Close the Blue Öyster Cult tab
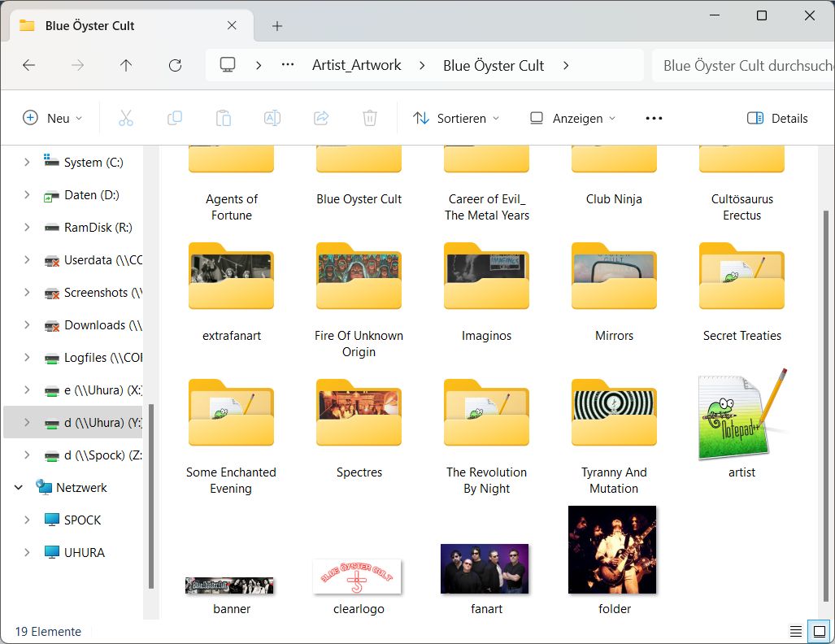835x644 pixels. [x=232, y=25]
